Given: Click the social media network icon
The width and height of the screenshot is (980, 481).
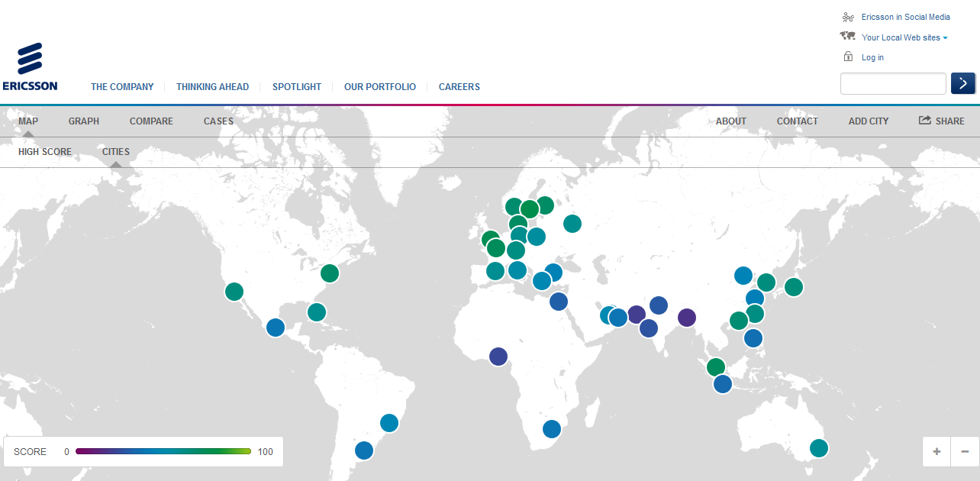Looking at the screenshot, I should tap(847, 17).
